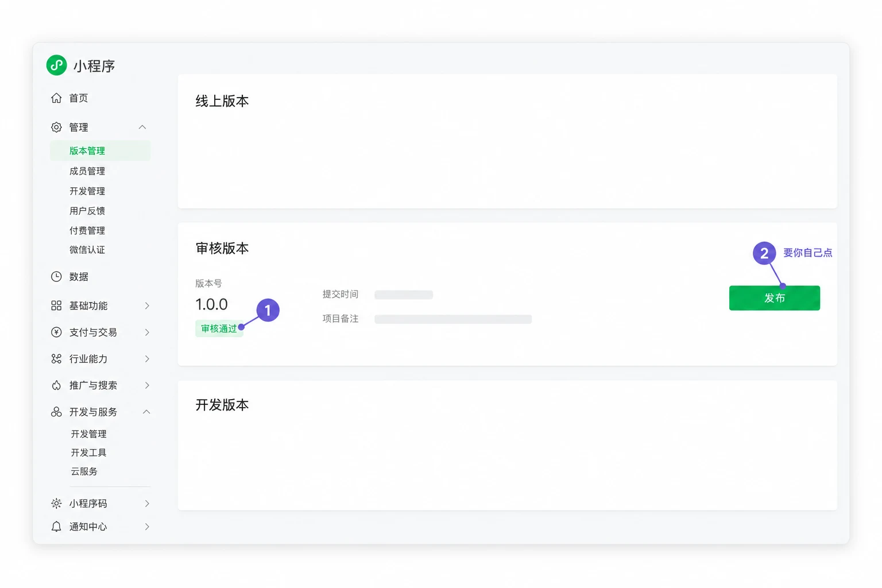
Task: Click the green Mini Program logo icon
Action: (x=56, y=65)
